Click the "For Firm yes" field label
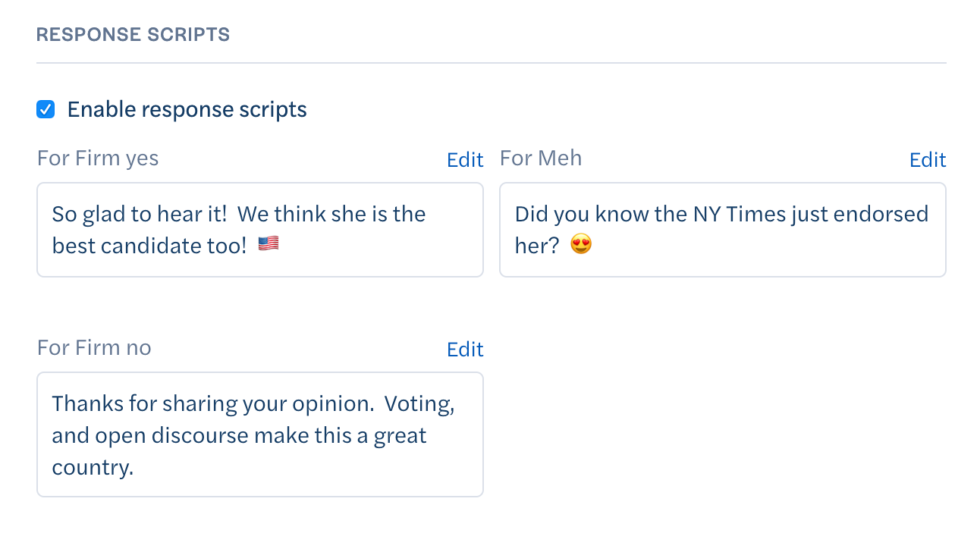The width and height of the screenshot is (980, 552). click(98, 158)
